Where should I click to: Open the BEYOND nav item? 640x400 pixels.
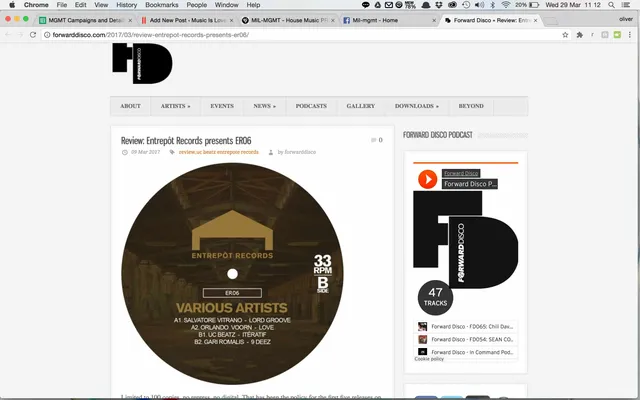(471, 106)
